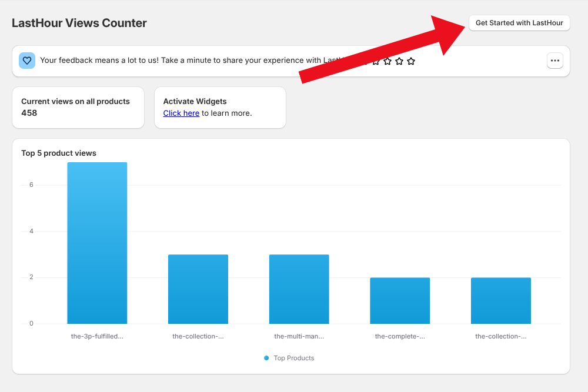
Task: Click Get Started with LastHour button
Action: pyautogui.click(x=519, y=23)
